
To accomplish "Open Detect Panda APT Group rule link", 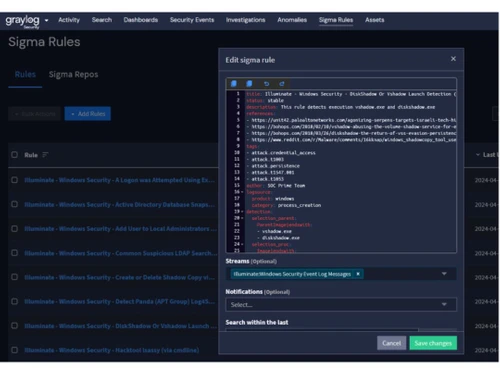I will (119, 301).
